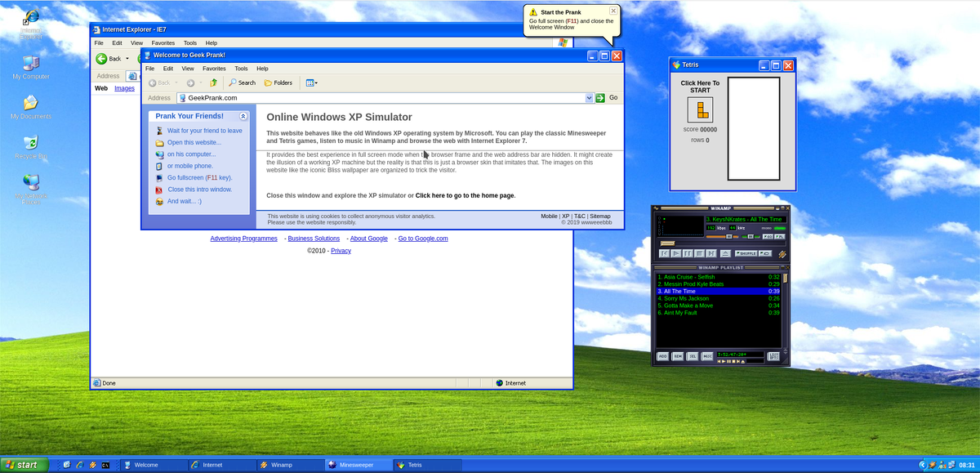Open the File menu in Welcome window

coord(150,69)
